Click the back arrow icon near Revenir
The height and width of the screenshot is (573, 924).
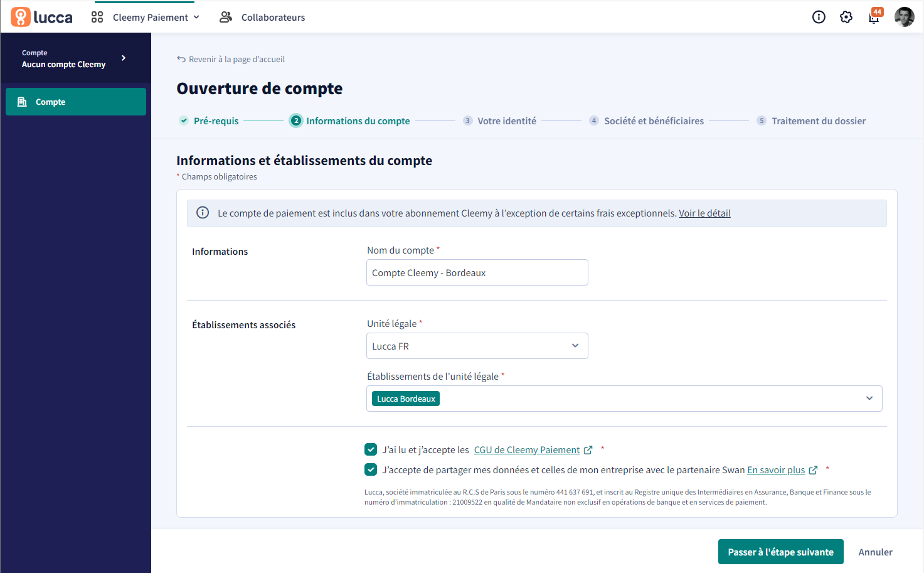[181, 59]
